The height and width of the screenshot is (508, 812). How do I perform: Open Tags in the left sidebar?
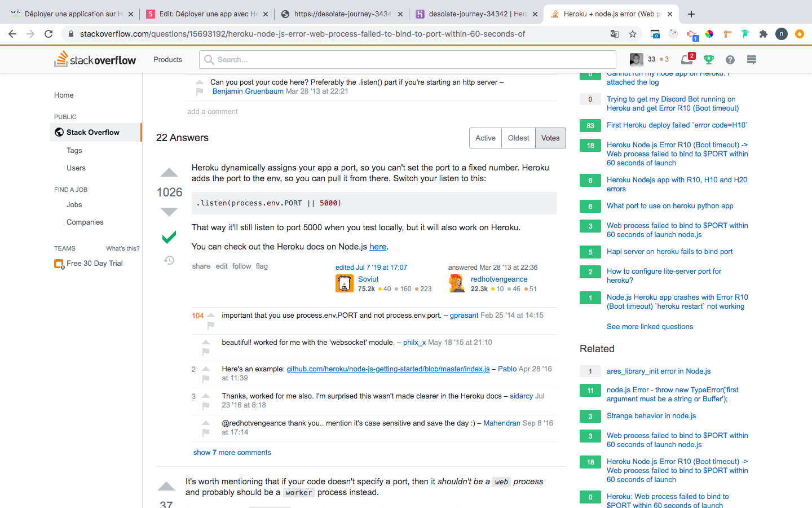click(74, 150)
